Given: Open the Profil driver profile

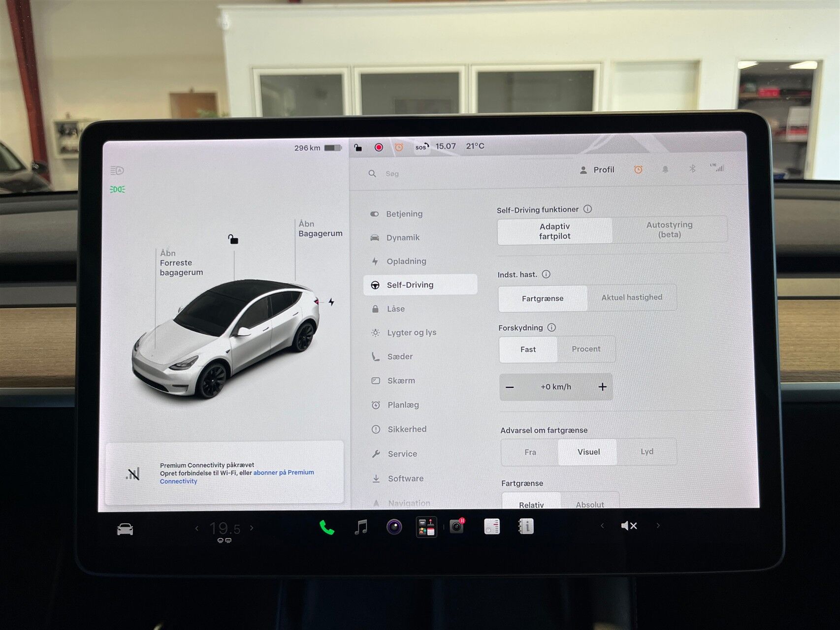Looking at the screenshot, I should pos(597,170).
